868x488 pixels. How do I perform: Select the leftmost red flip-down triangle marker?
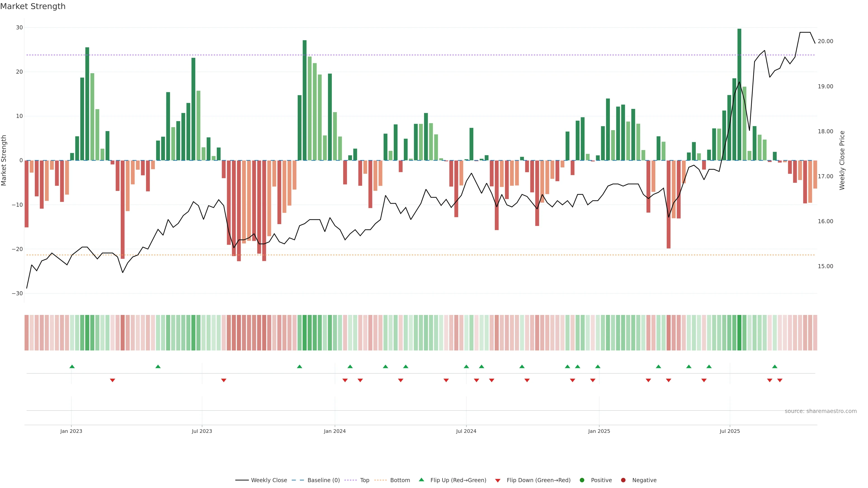click(113, 380)
